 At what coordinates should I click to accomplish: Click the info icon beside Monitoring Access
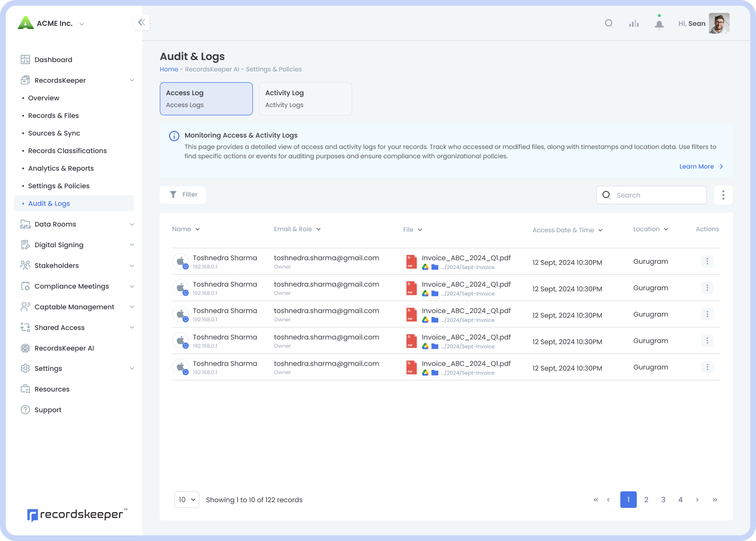pyautogui.click(x=174, y=136)
